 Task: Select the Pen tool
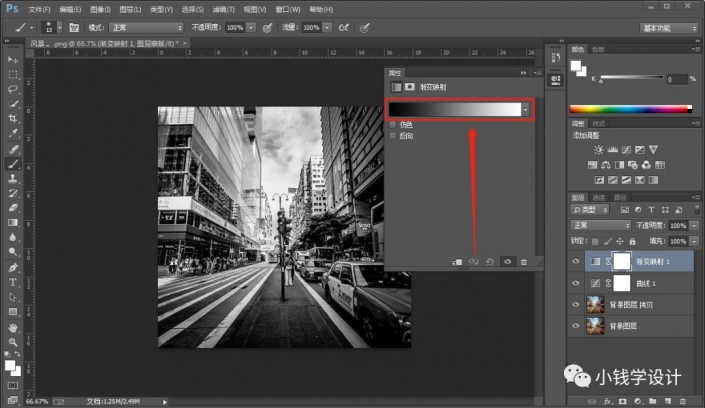pos(13,268)
